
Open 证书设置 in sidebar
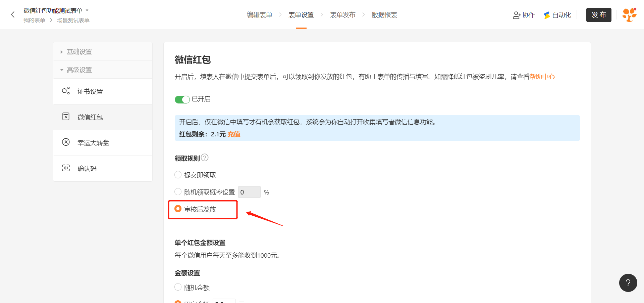(103, 91)
